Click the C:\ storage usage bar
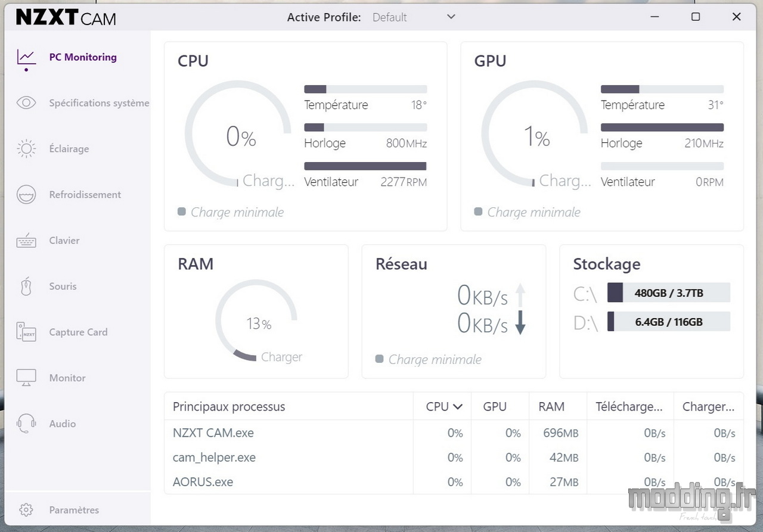 [668, 293]
